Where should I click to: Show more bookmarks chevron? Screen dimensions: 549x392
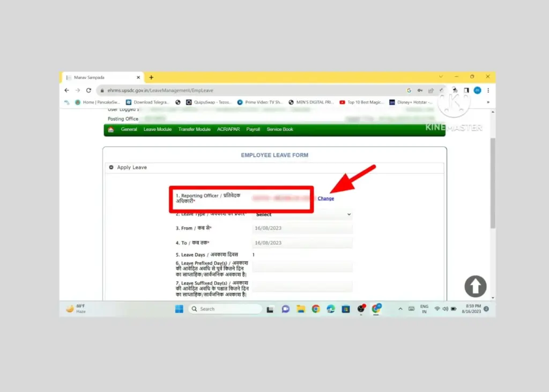[488, 102]
